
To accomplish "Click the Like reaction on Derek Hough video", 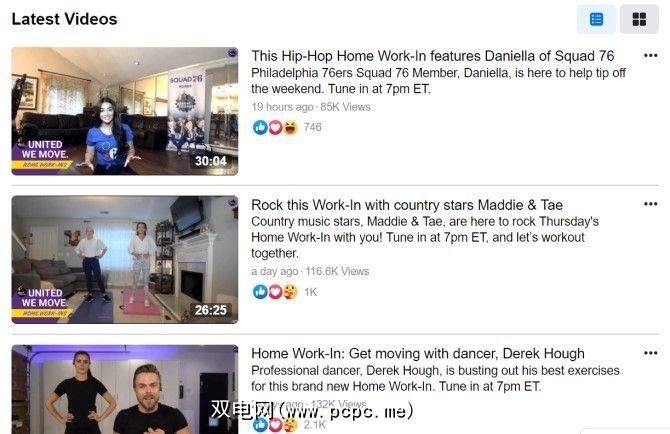I will click(x=260, y=425).
